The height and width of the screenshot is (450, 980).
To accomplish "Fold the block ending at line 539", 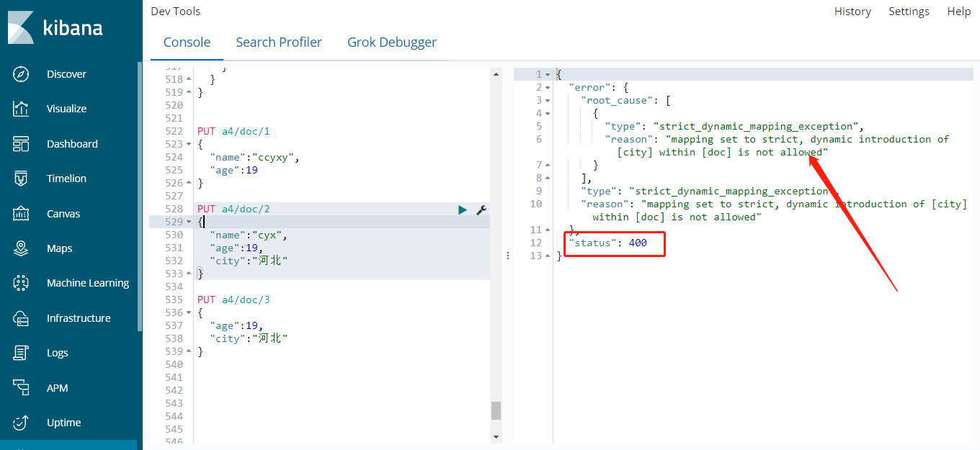I will click(x=189, y=351).
